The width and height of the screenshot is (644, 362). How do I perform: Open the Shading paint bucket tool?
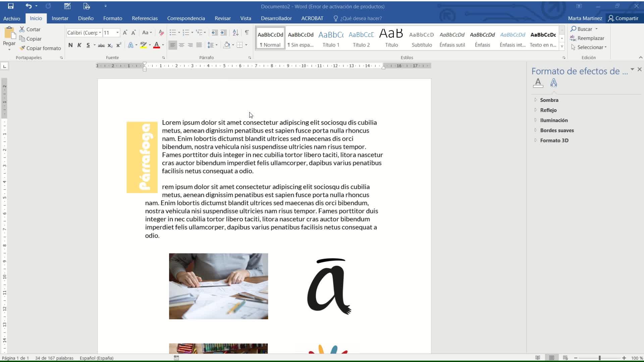[227, 45]
